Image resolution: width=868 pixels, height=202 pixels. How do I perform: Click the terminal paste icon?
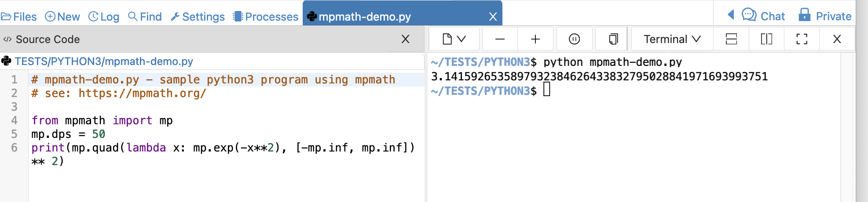[613, 39]
